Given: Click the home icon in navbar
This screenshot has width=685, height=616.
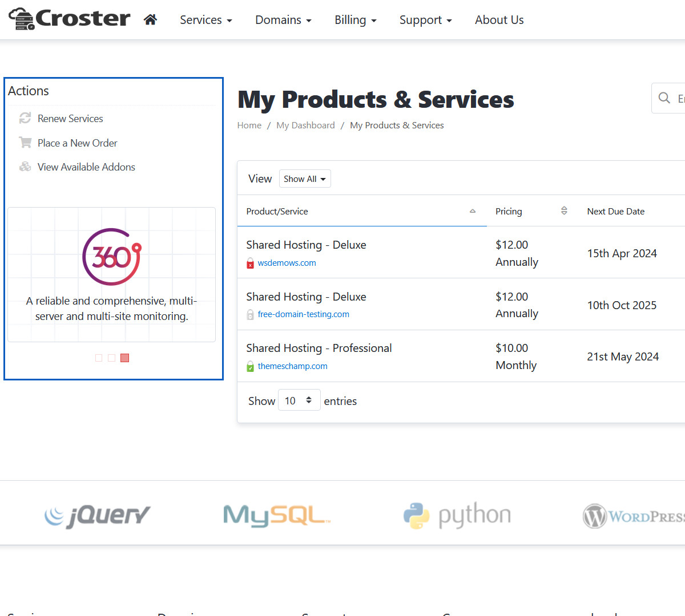Looking at the screenshot, I should point(150,20).
